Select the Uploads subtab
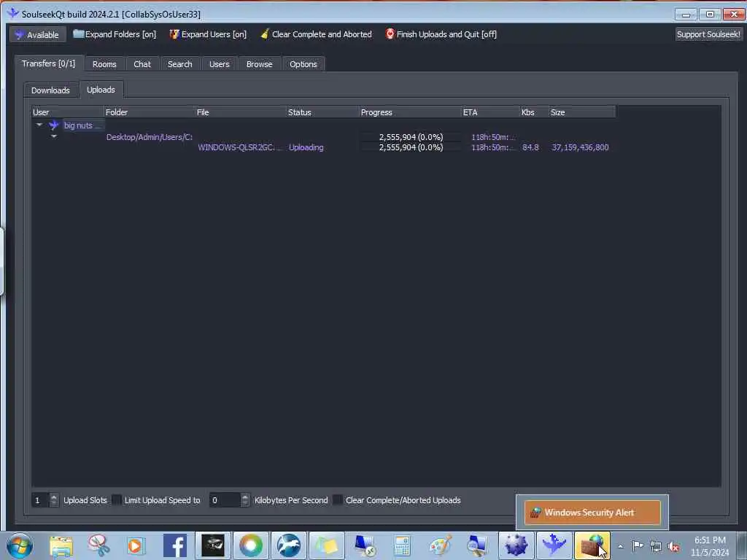The image size is (747, 560). click(x=101, y=90)
